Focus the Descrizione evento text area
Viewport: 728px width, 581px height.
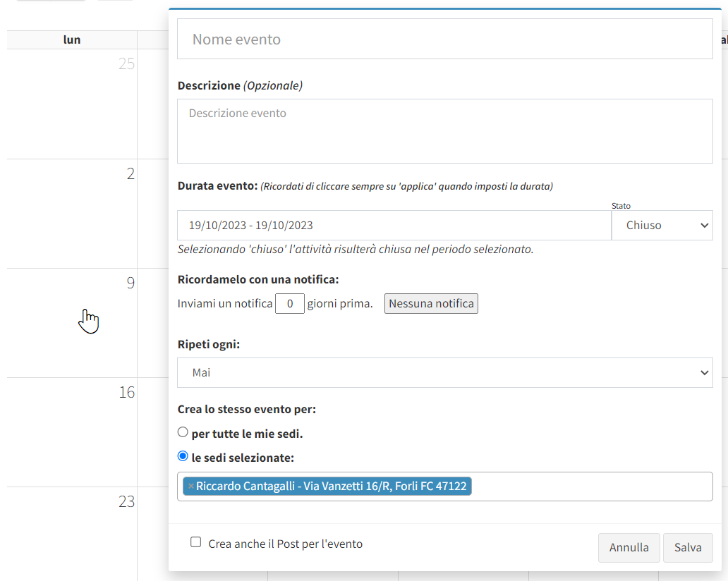pyautogui.click(x=444, y=131)
